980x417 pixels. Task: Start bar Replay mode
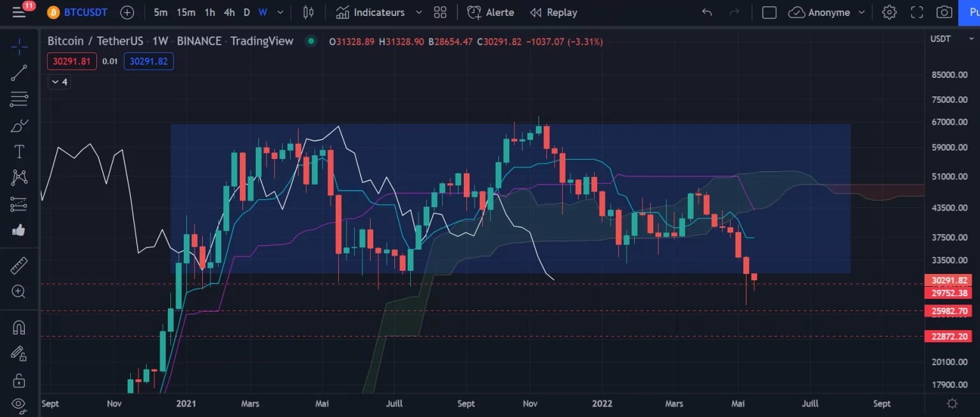[554, 12]
